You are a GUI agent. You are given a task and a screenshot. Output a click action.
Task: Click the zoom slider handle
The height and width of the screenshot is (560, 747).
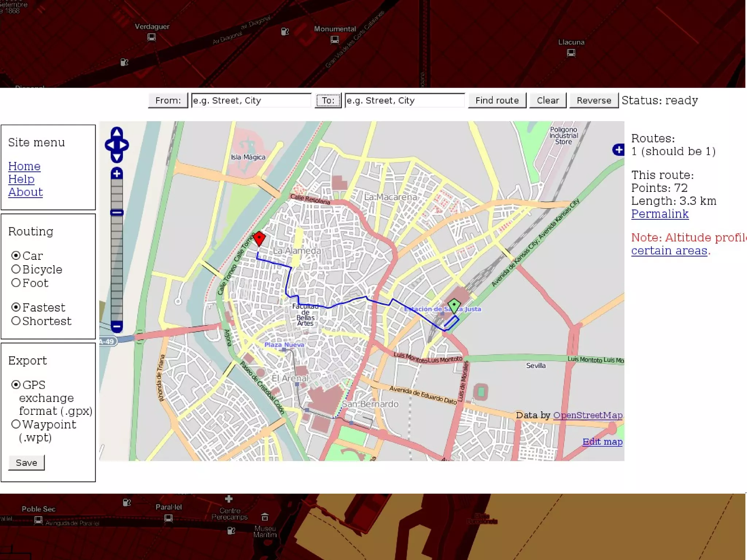coord(117,213)
